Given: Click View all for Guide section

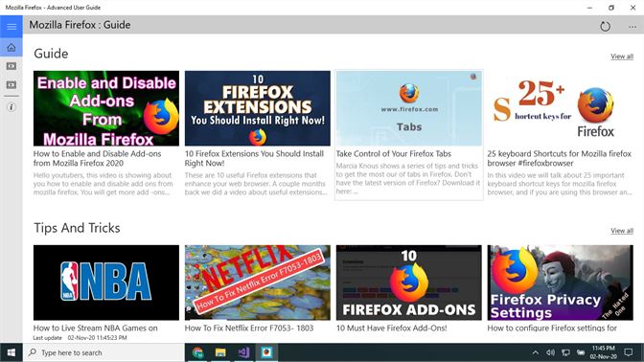Looking at the screenshot, I should (x=622, y=57).
